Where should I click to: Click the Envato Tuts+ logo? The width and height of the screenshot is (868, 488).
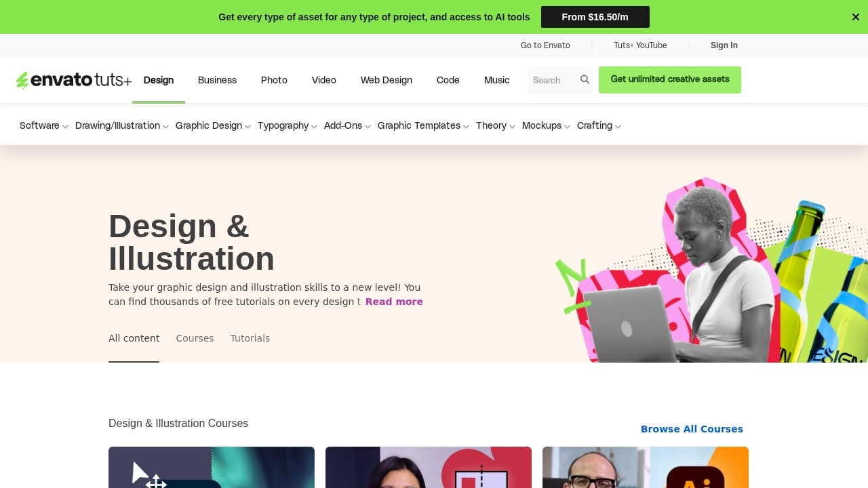tap(74, 80)
